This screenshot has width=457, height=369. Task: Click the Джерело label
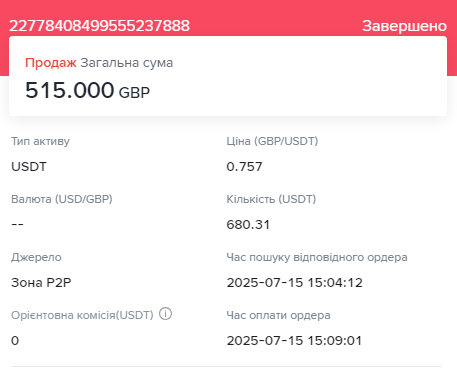pos(36,257)
